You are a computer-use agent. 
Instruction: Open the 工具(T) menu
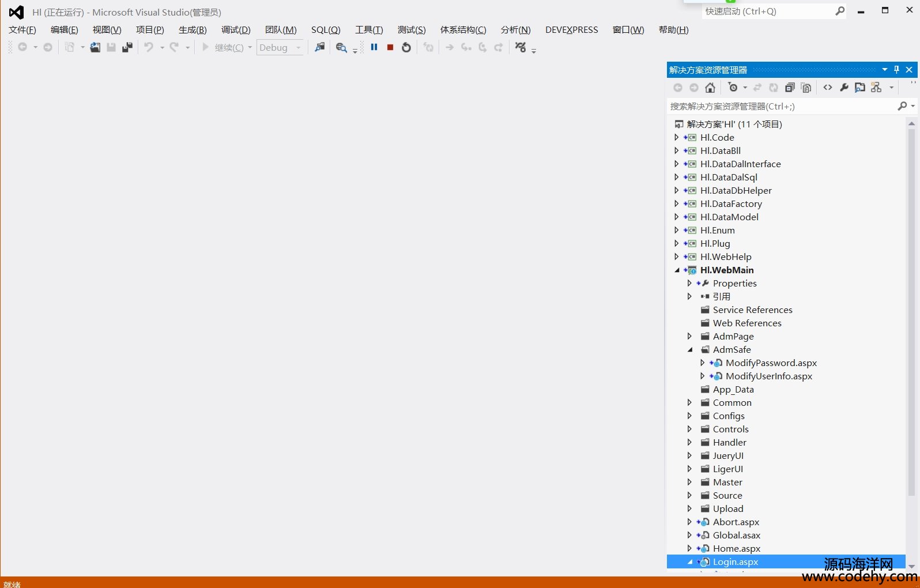369,30
